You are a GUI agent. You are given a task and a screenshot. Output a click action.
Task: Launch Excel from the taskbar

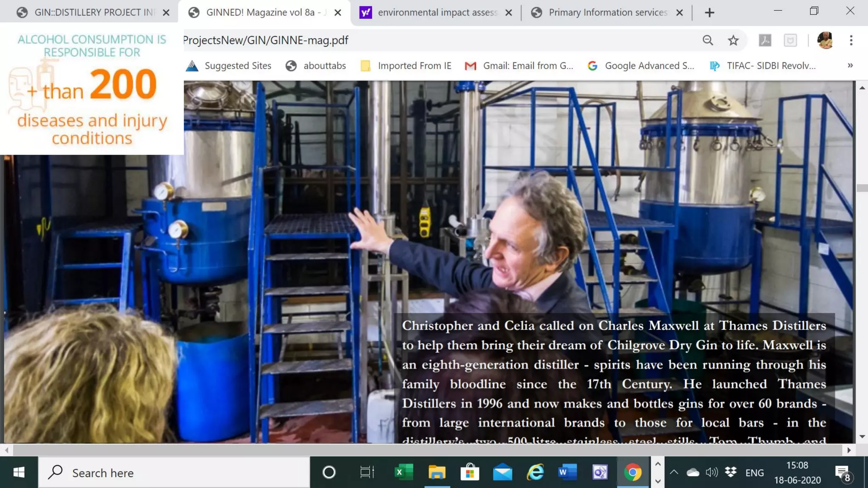pos(403,472)
